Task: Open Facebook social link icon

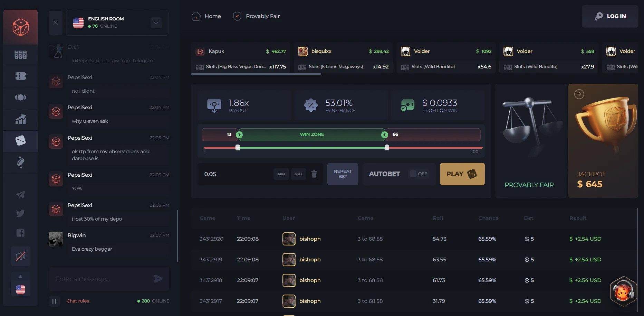Action: pos(20,233)
